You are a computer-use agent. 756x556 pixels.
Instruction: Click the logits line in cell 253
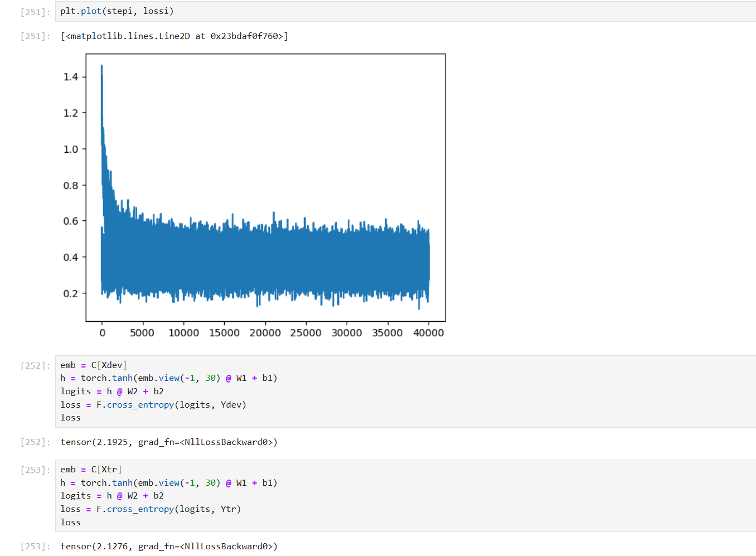point(112,496)
